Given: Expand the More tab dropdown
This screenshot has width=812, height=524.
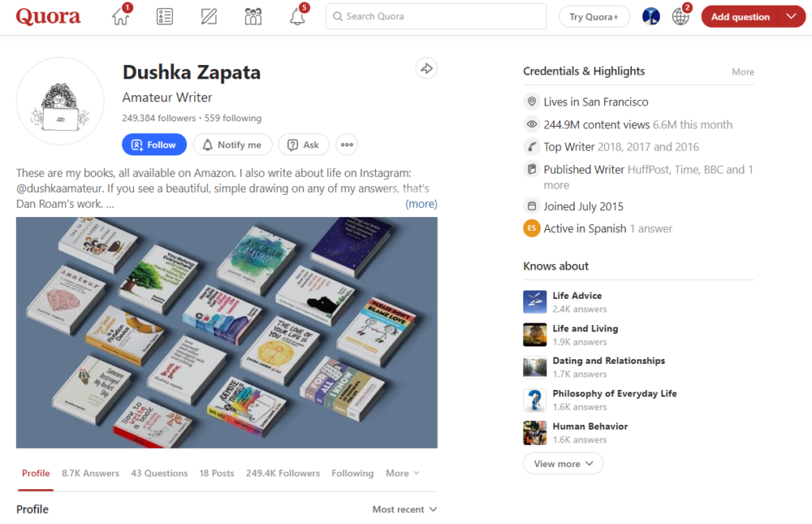Looking at the screenshot, I should click(x=402, y=473).
